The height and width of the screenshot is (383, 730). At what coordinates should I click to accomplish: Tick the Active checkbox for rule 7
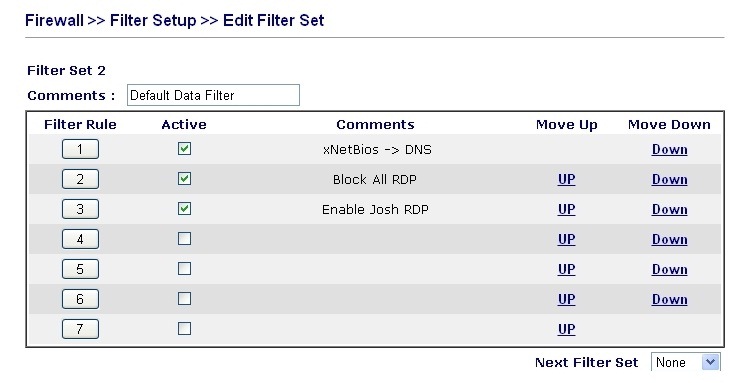point(184,329)
